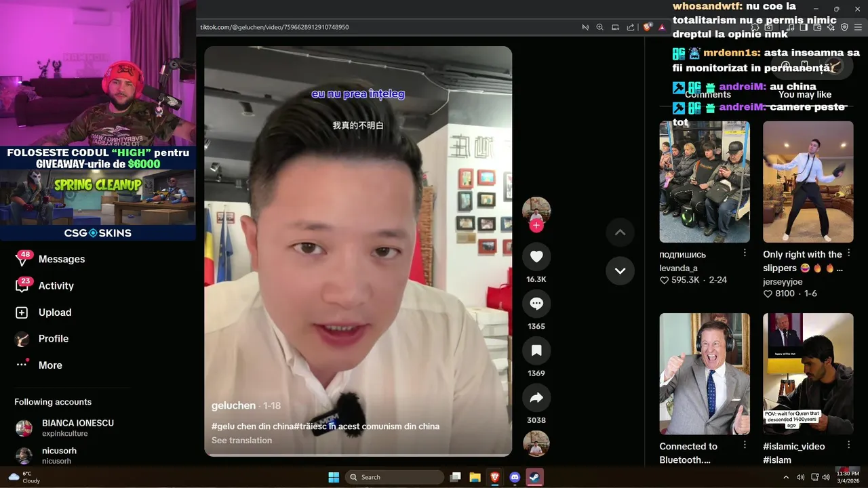868x488 pixels.
Task: Switch to the You may like tab
Action: pos(805,94)
